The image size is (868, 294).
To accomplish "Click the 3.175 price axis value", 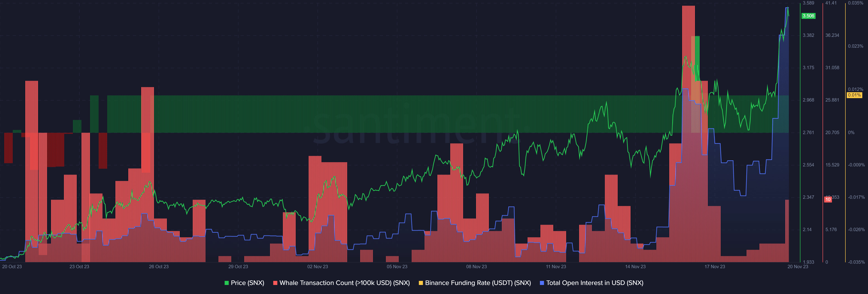I will pyautogui.click(x=808, y=68).
